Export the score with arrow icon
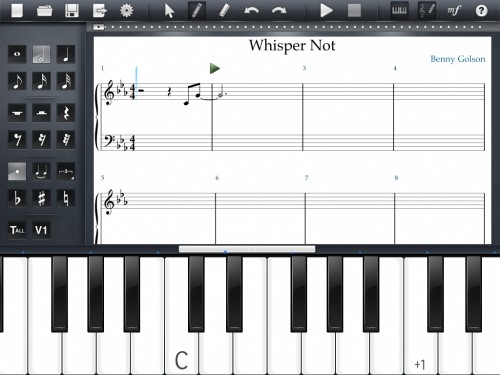Viewport: 500px width, 375px height. coord(100,11)
